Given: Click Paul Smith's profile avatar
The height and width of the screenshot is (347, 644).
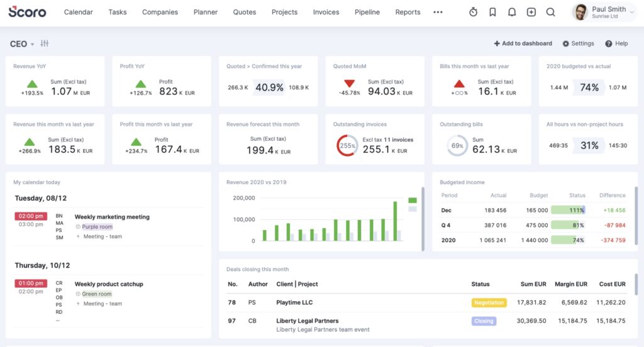Looking at the screenshot, I should (x=581, y=12).
